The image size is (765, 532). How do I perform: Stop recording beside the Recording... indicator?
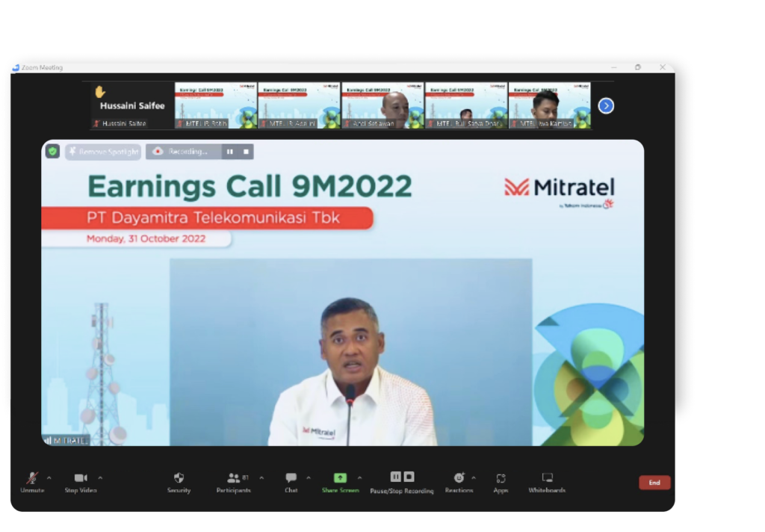tap(246, 152)
